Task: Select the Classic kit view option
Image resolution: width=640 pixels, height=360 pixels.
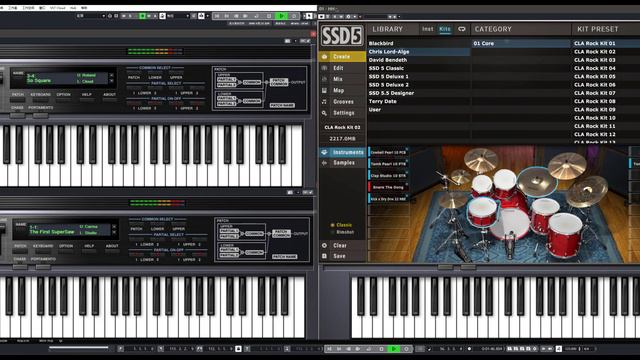Action: pos(342,225)
